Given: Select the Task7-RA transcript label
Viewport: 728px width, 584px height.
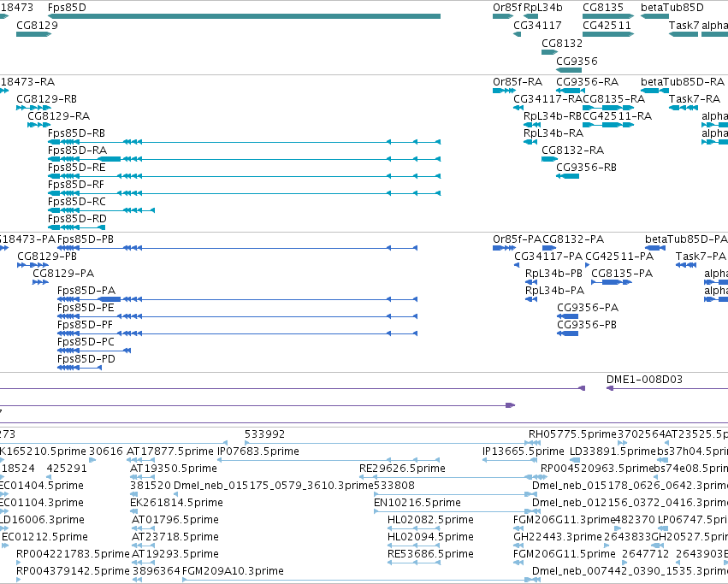Looking at the screenshot, I should point(695,99).
